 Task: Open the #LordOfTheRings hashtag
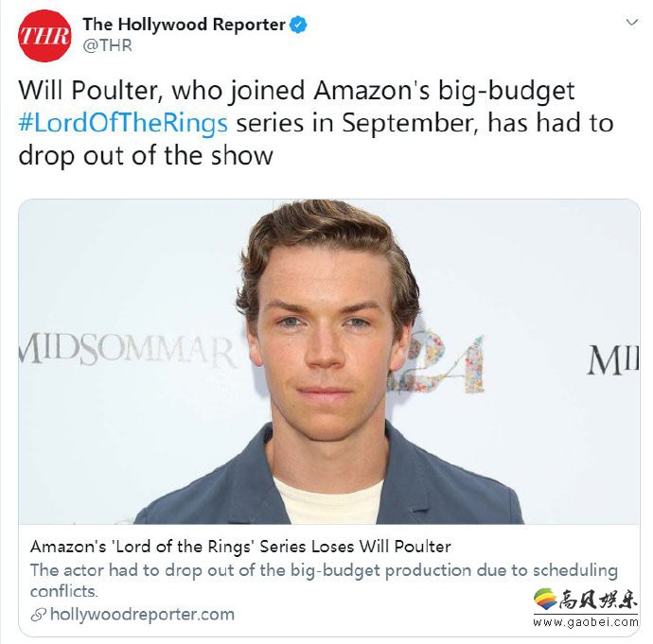pyautogui.click(x=123, y=124)
